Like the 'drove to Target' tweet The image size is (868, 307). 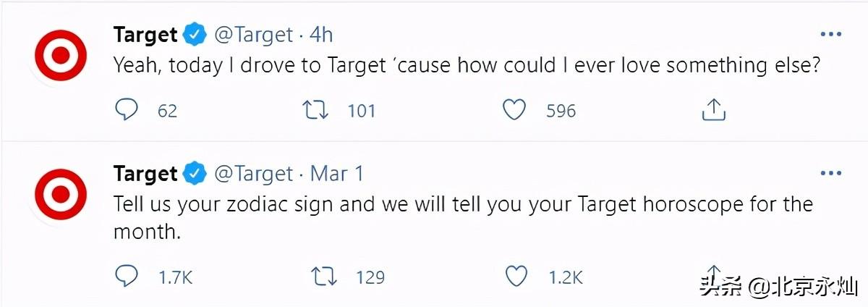(514, 110)
